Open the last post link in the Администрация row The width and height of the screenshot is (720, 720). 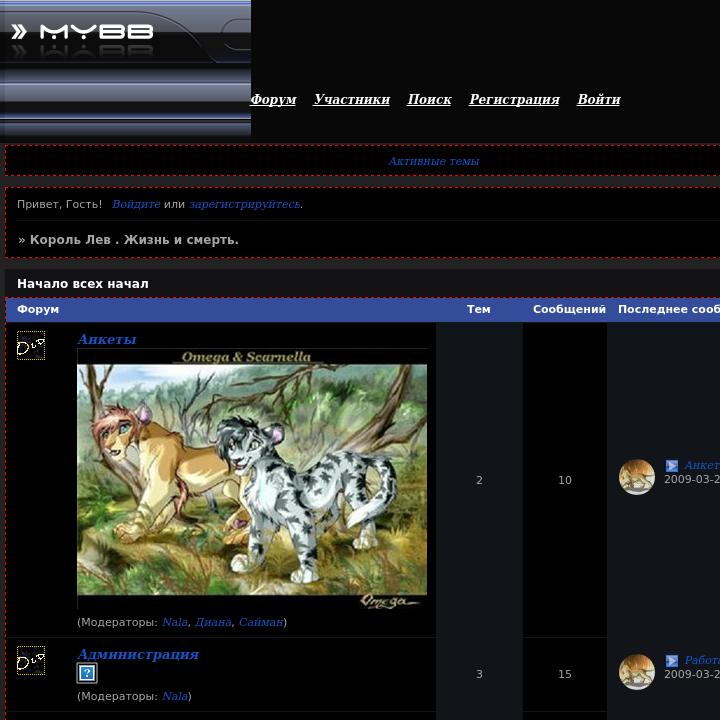[702, 660]
